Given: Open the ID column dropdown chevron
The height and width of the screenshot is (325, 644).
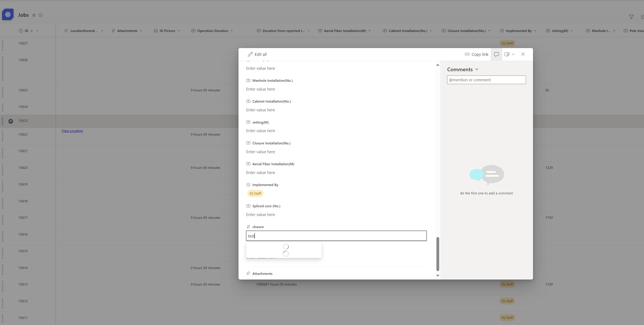Looking at the screenshot, I should pos(38,31).
